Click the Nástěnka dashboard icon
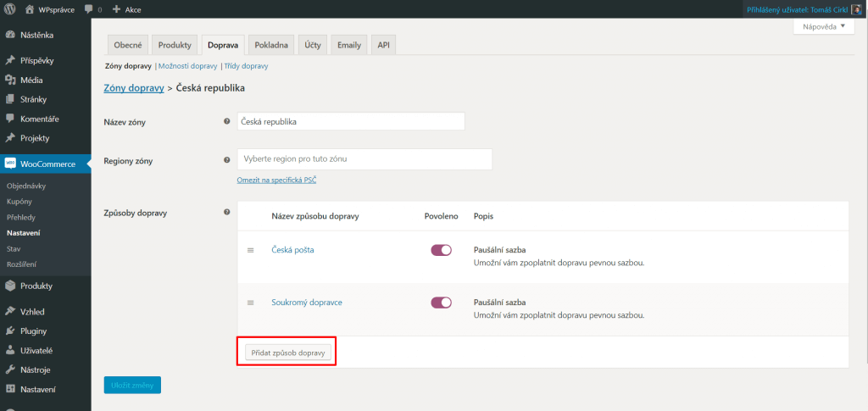Screen dimensions: 868x411 pyautogui.click(x=10, y=35)
